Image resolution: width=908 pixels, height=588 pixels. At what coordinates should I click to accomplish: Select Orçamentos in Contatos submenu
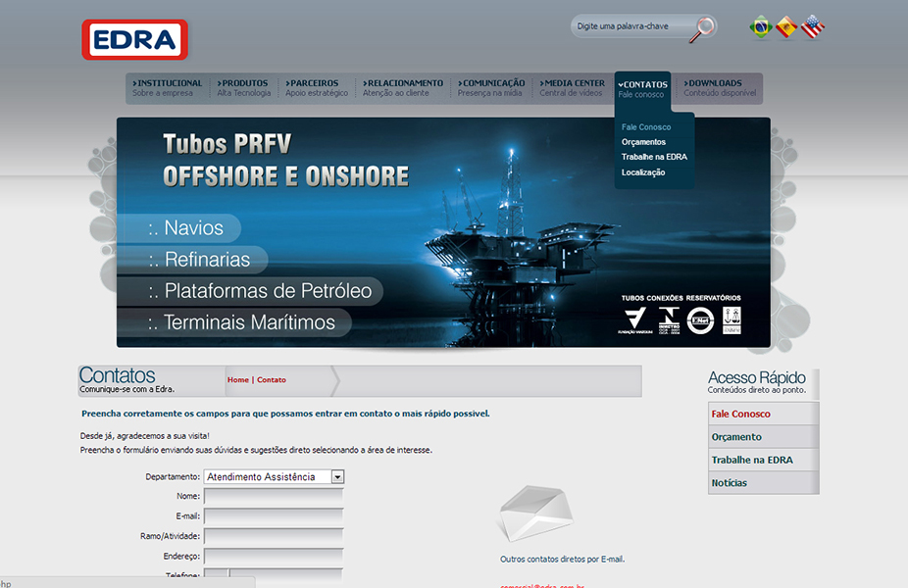coord(643,142)
